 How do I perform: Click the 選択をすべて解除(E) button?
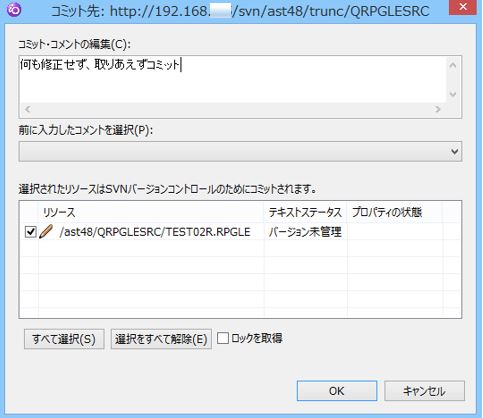point(161,339)
